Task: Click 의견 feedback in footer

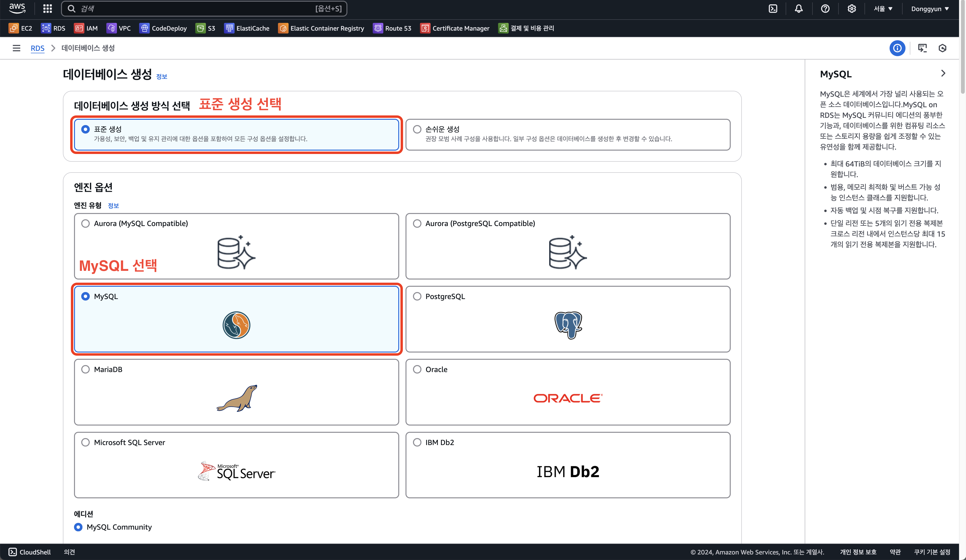Action: point(69,552)
